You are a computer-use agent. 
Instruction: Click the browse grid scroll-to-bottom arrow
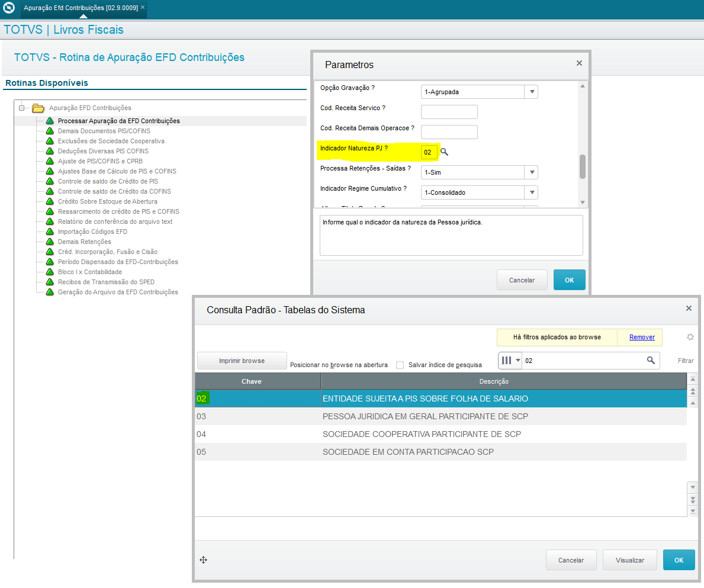tap(693, 511)
